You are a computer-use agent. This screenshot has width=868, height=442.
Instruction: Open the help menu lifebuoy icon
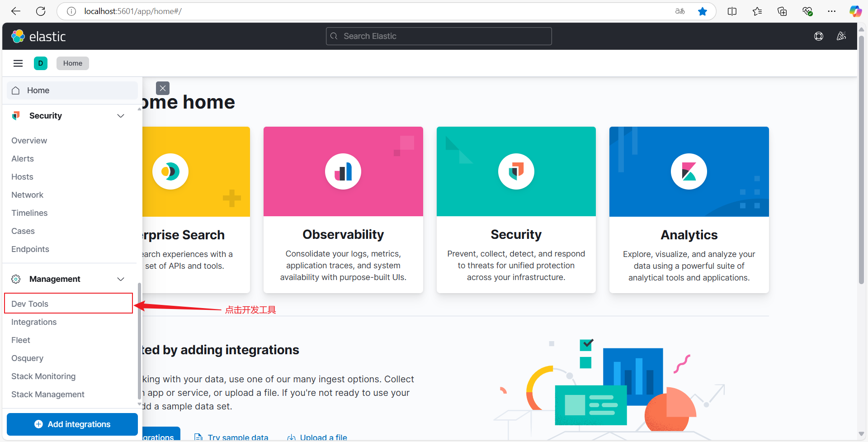pos(819,36)
